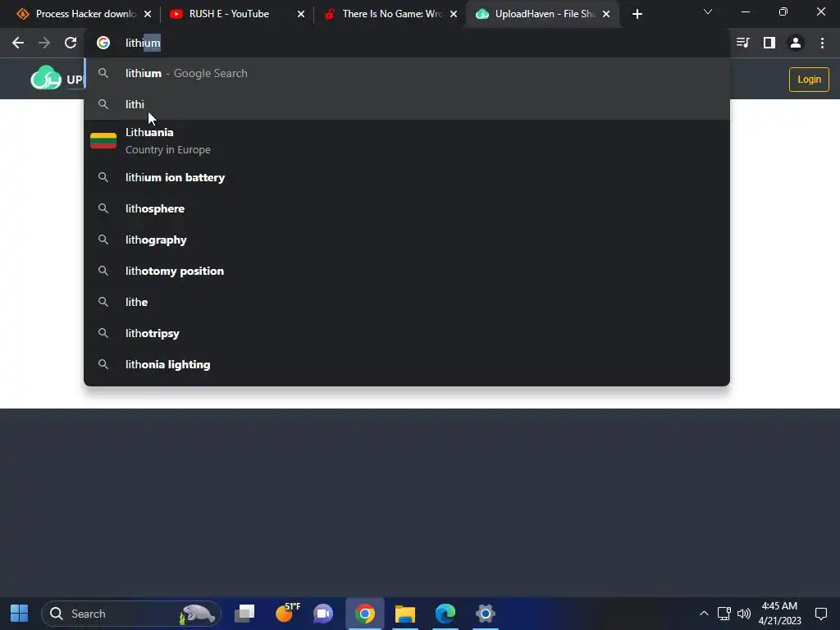
Task: Open the Chrome three-dot menu
Action: click(822, 43)
